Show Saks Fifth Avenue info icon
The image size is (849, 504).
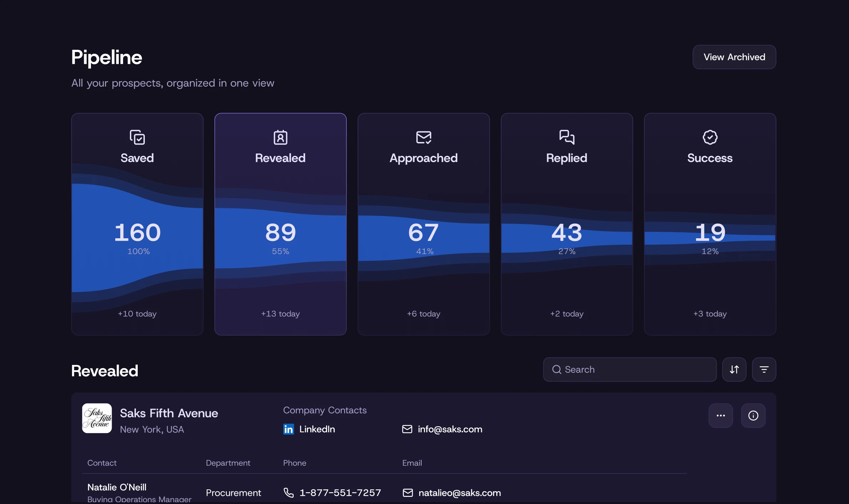tap(753, 416)
